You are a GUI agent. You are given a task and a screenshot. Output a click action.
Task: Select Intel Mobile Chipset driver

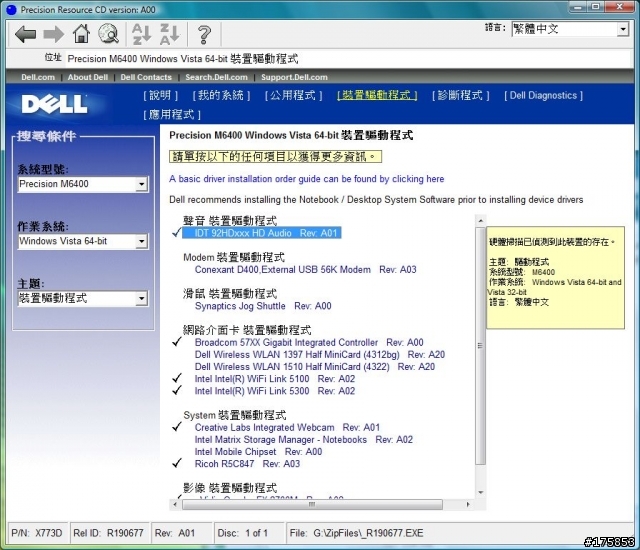258,452
